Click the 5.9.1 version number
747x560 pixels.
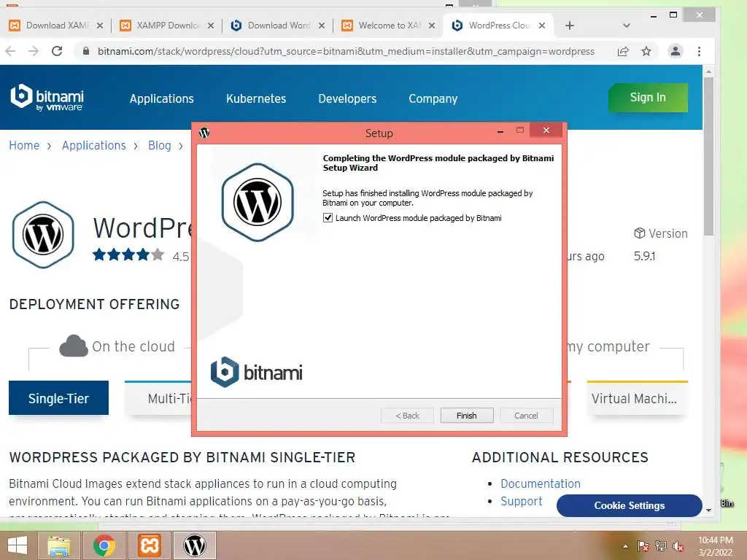click(644, 256)
